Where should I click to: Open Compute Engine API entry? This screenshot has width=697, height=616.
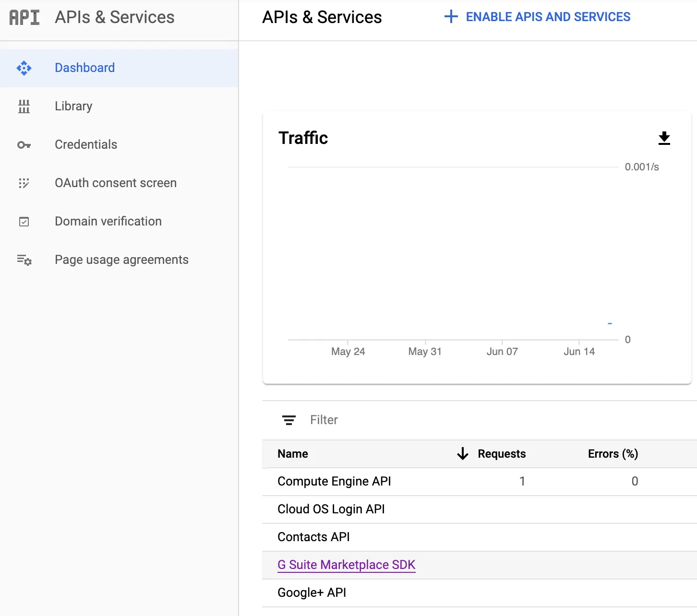pyautogui.click(x=334, y=481)
